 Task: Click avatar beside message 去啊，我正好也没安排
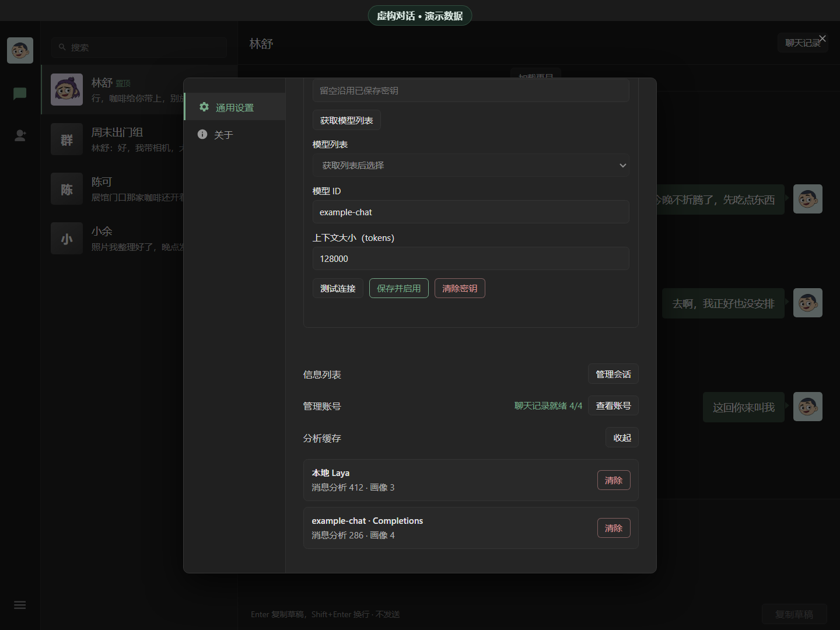pos(808,303)
